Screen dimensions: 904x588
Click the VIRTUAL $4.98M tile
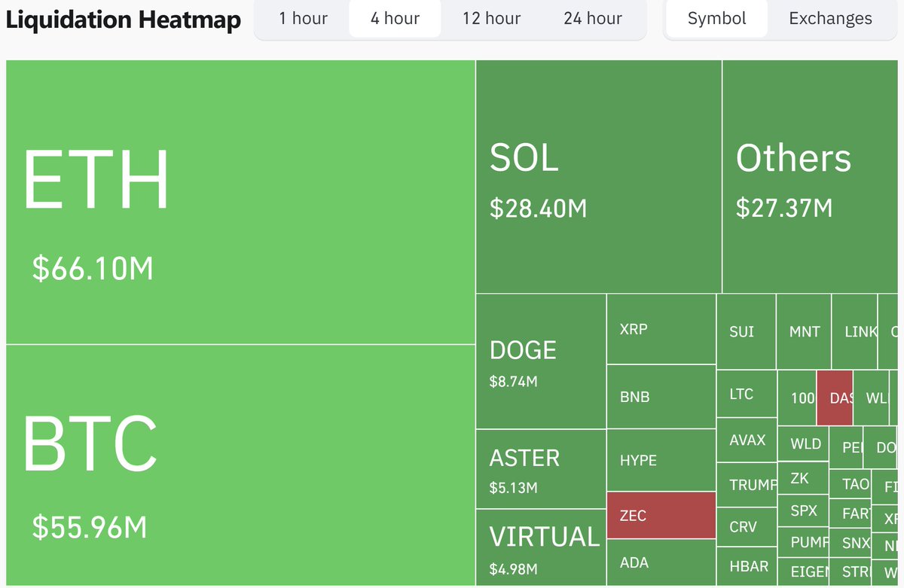tap(541, 547)
